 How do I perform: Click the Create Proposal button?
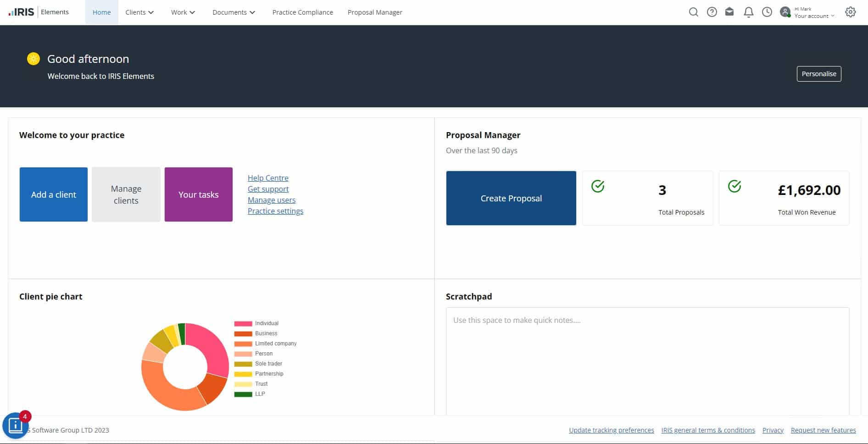[511, 198]
